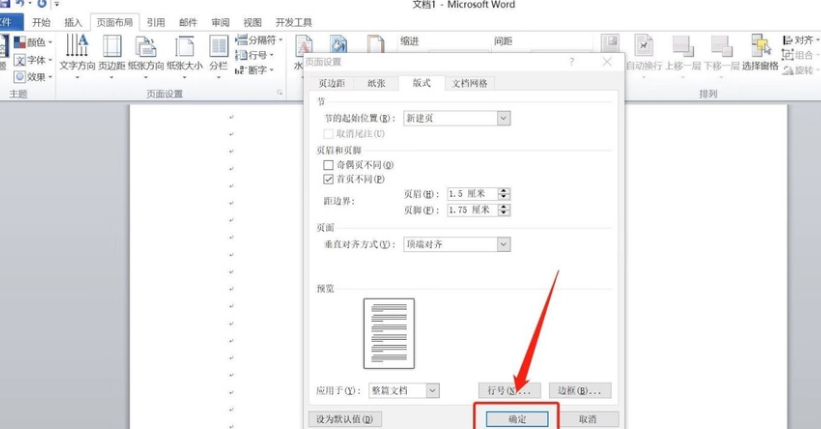
Task: Open the 插入 ribbon tab
Action: coord(73,23)
